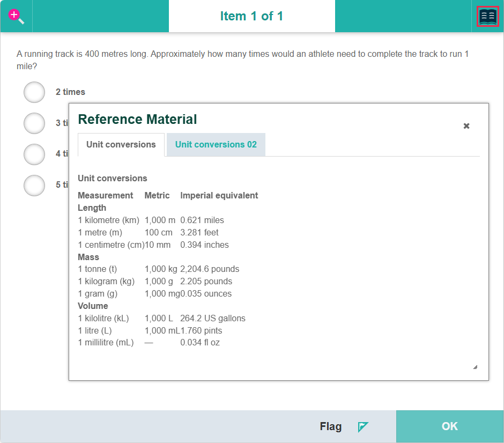
Task: Select the '3 times' radio button
Action: pos(34,123)
